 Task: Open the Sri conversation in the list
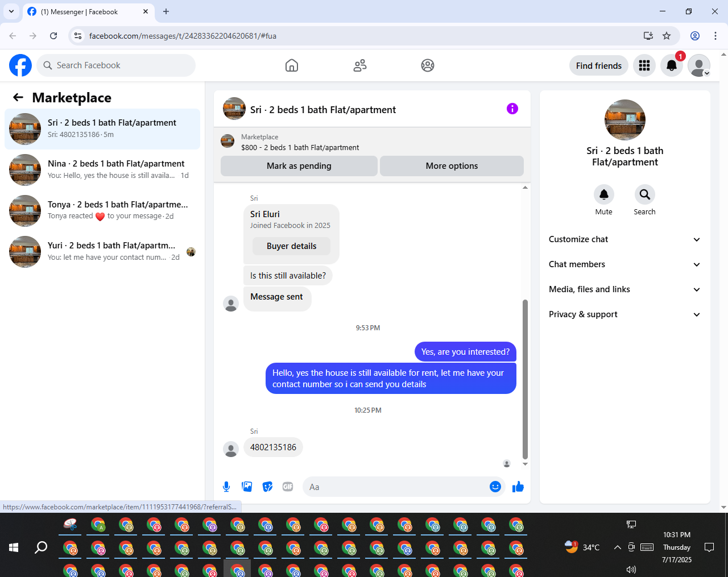click(x=102, y=129)
